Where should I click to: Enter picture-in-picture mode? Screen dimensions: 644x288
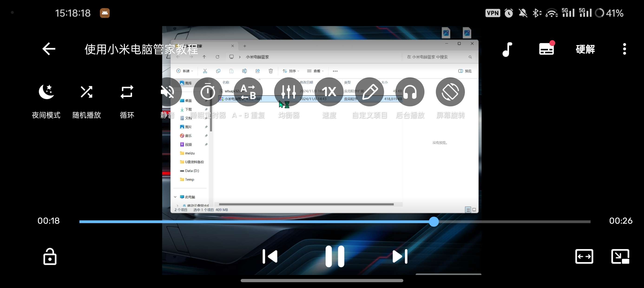point(620,256)
